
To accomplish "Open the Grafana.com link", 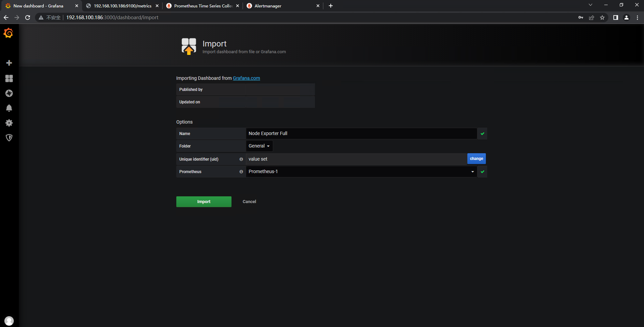I will [246, 78].
